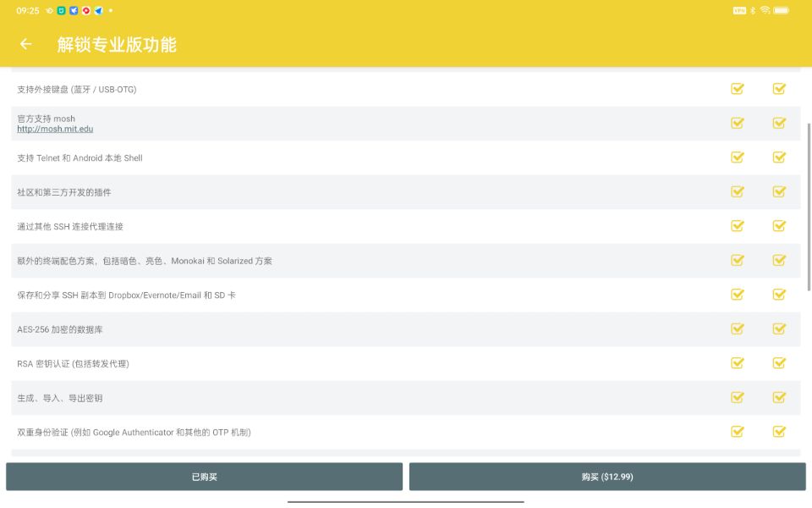
Task: Tap the 生成、导入、导出密钥 feature row text
Action: tap(60, 398)
